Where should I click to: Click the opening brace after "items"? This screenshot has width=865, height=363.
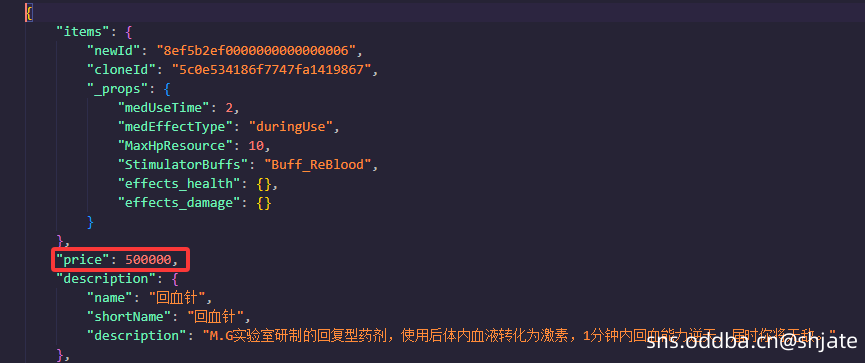129,31
